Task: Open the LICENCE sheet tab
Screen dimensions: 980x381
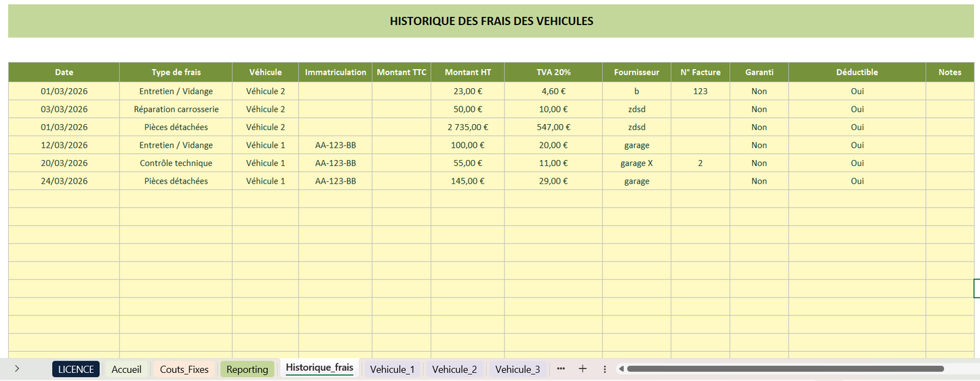Action: pyautogui.click(x=76, y=369)
